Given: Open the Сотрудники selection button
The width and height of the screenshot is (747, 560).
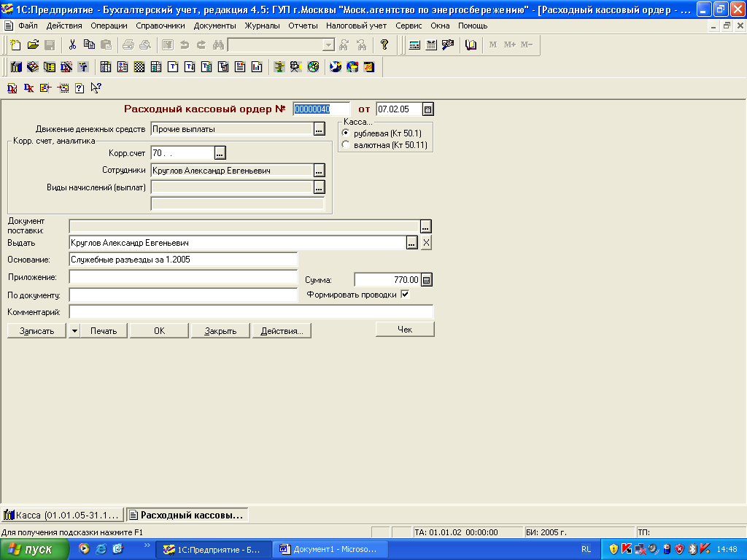Looking at the screenshot, I should click(320, 170).
